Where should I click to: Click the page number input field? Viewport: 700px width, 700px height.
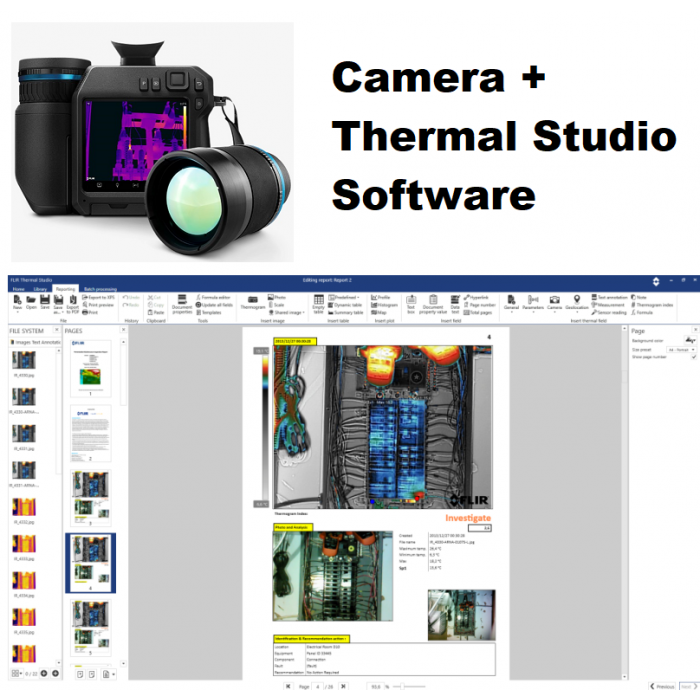317,687
